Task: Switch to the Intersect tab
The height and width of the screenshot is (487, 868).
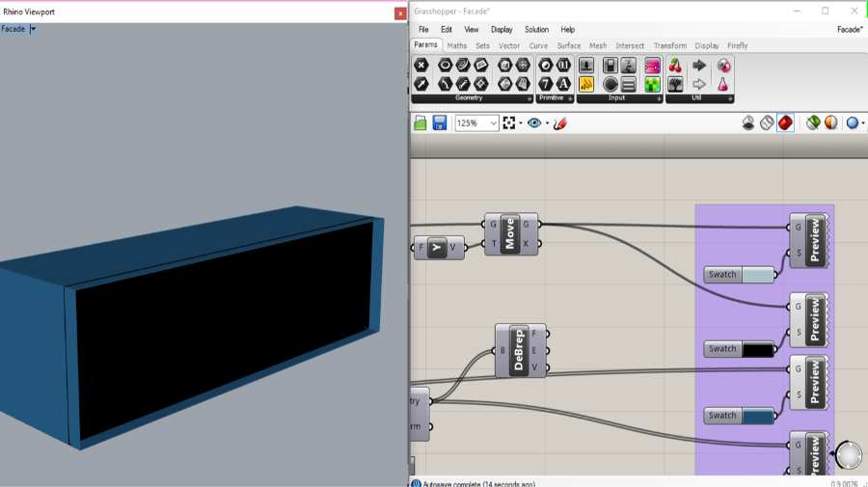Action: point(630,46)
